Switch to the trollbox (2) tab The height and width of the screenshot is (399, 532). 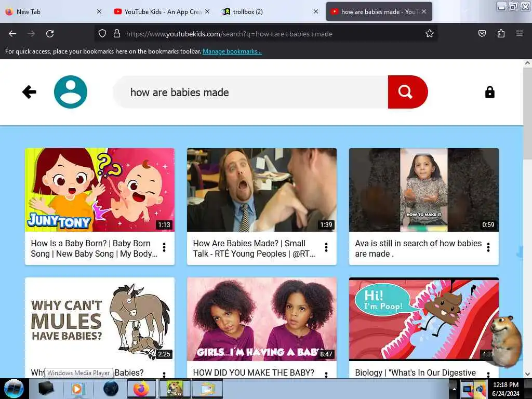[x=268, y=11]
